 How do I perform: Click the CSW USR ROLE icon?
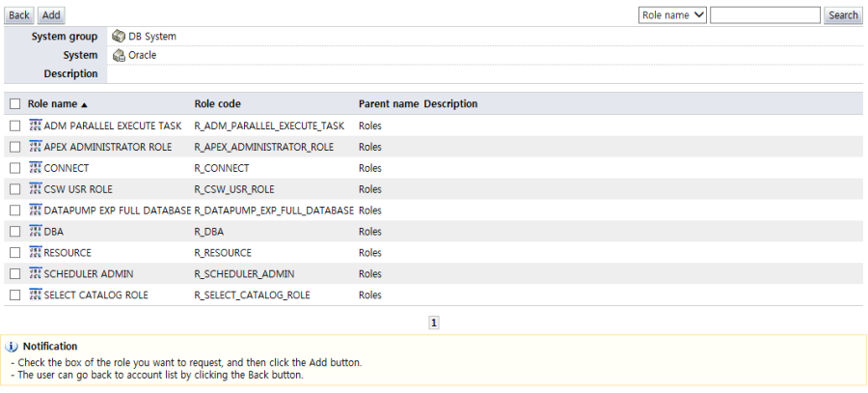[x=36, y=189]
